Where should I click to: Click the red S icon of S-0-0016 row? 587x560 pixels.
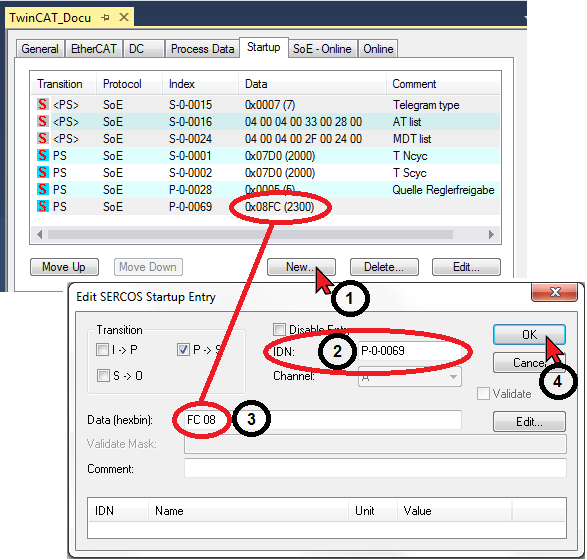43,121
